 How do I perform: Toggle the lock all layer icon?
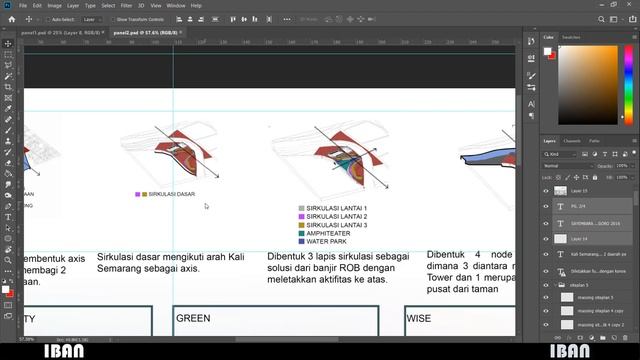pyautogui.click(x=595, y=178)
